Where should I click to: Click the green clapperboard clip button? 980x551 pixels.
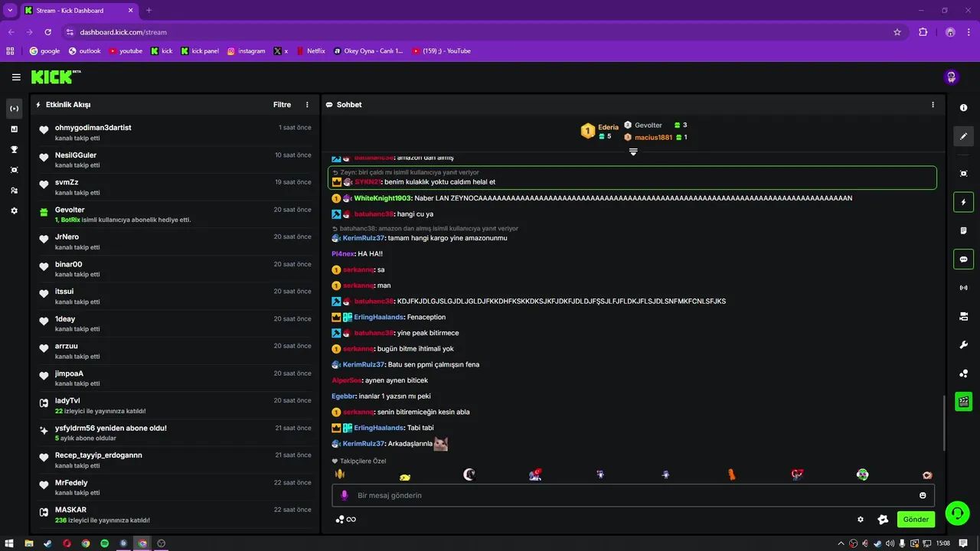point(964,401)
